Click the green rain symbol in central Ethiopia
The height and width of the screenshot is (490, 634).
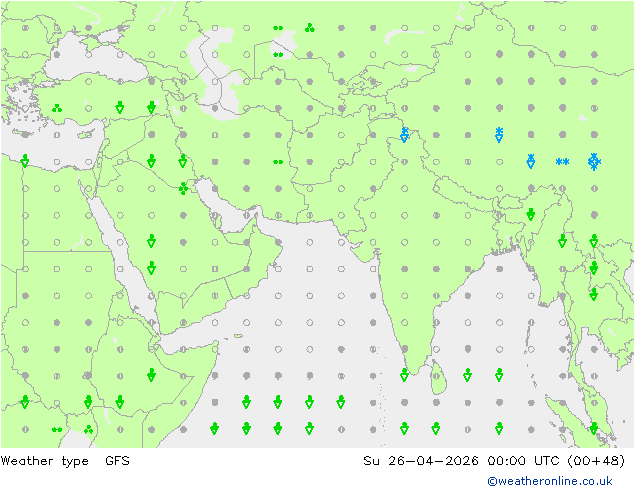(x=151, y=375)
